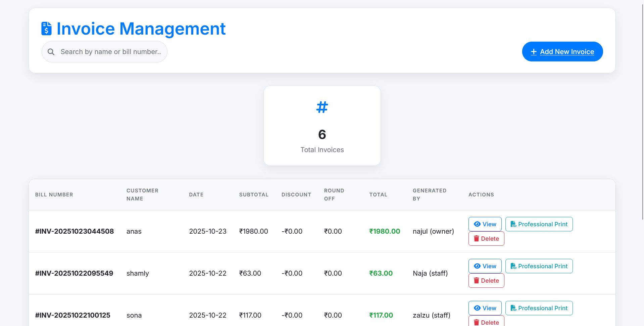This screenshot has height=326, width=644.
Task: Click the blue # icon on Total Invoices card
Action: coord(321,107)
